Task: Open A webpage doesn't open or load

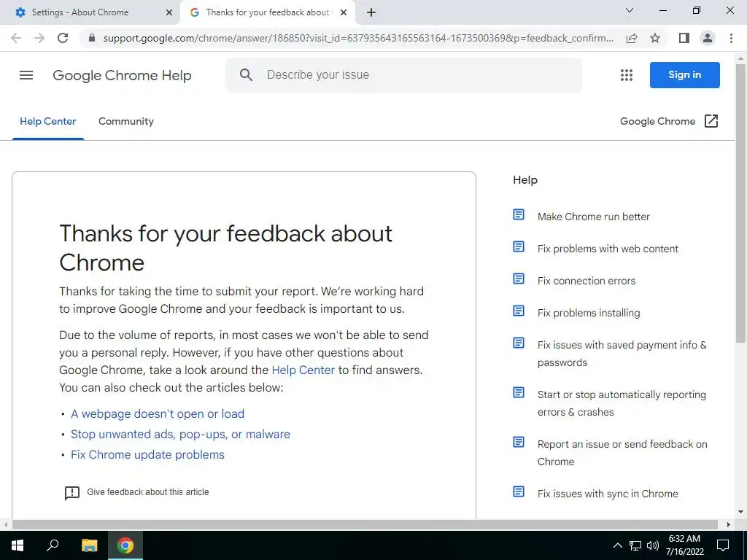Action: click(158, 414)
